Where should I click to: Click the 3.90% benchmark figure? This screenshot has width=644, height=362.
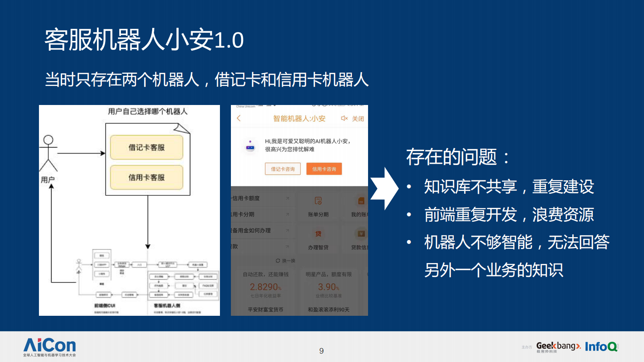[328, 287]
